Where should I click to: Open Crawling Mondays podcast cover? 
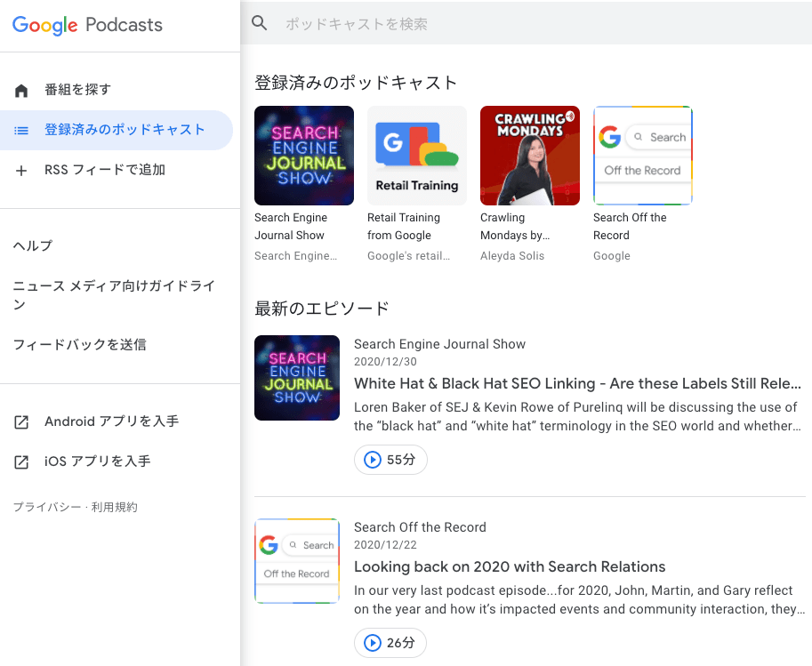tap(530, 156)
